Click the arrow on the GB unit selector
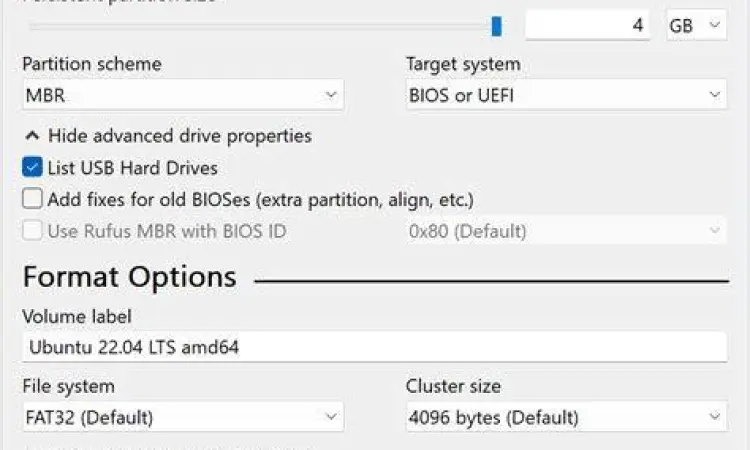The width and height of the screenshot is (750, 450). 714,26
